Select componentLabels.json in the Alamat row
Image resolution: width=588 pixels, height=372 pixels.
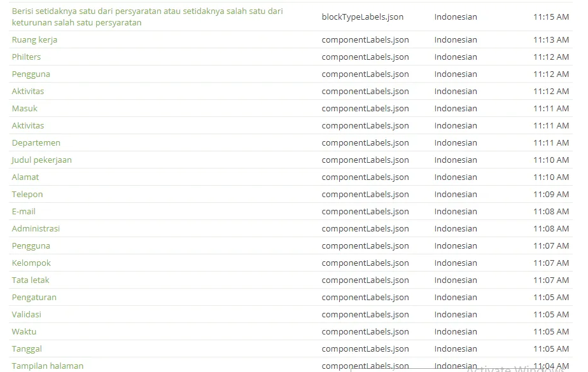(365, 177)
